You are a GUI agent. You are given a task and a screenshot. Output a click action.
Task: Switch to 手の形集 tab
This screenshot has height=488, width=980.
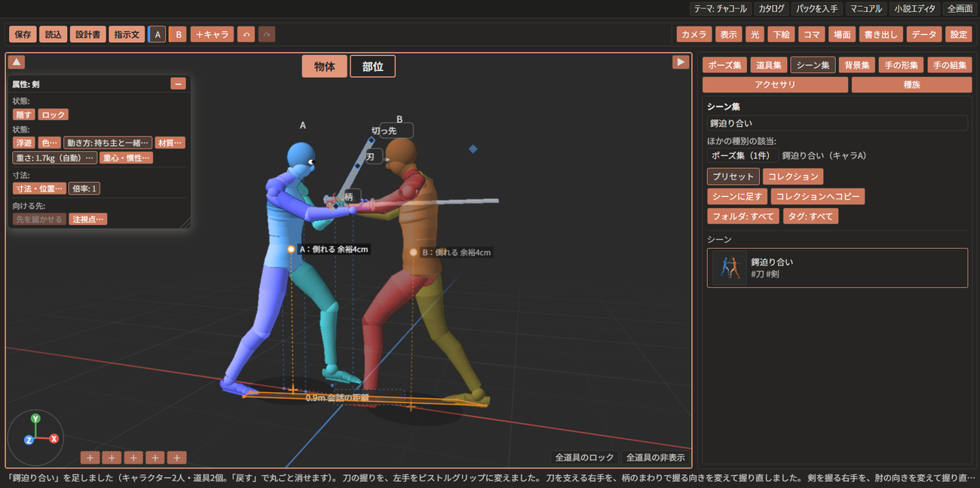[901, 66]
